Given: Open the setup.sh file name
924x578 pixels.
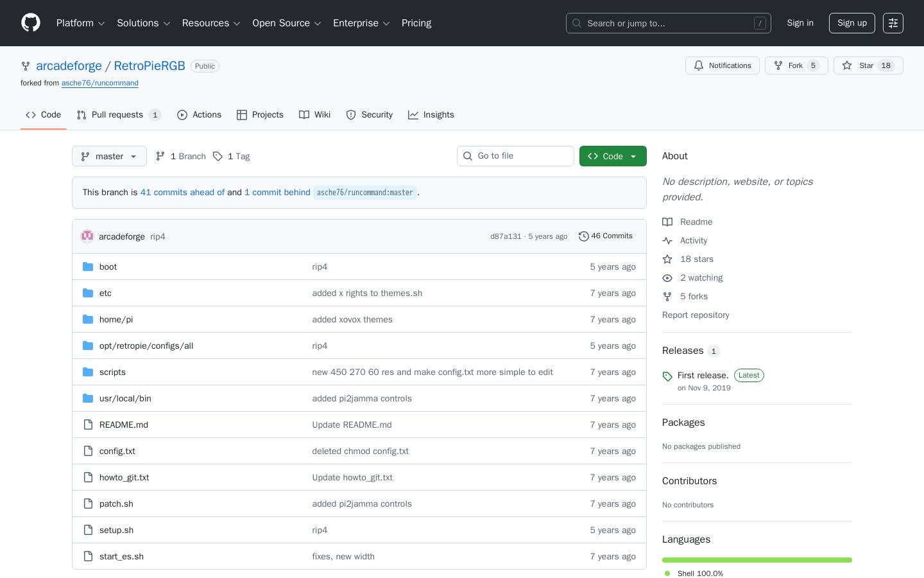Looking at the screenshot, I should click(x=117, y=530).
